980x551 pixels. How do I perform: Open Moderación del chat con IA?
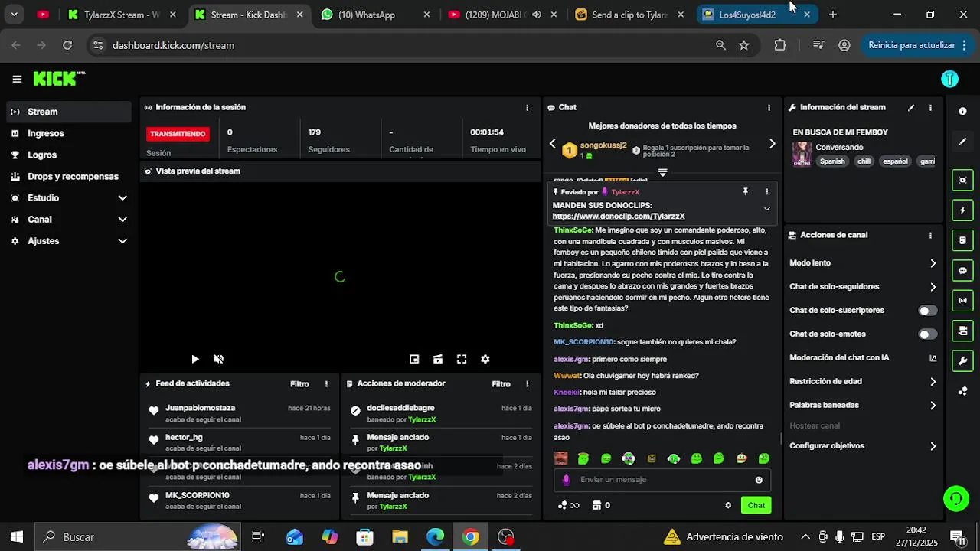pos(863,358)
